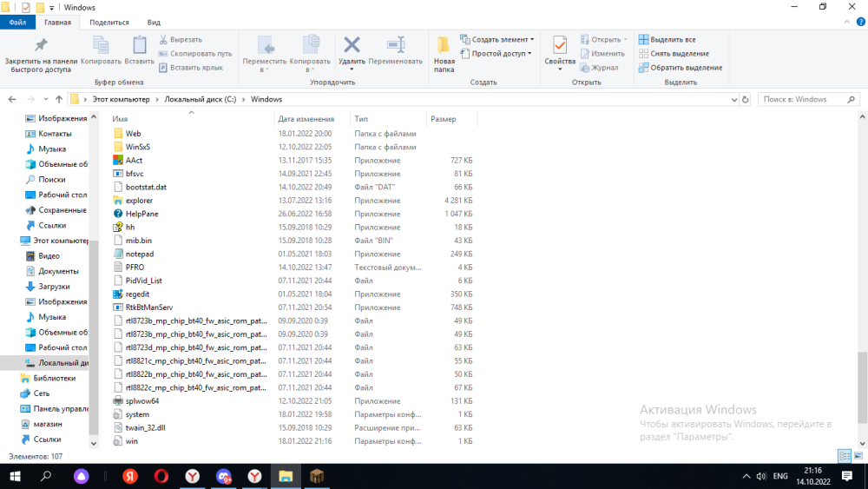Click the taskbar search magnifier
Screen dimensions: 868x489
pyautogui.click(x=46, y=476)
